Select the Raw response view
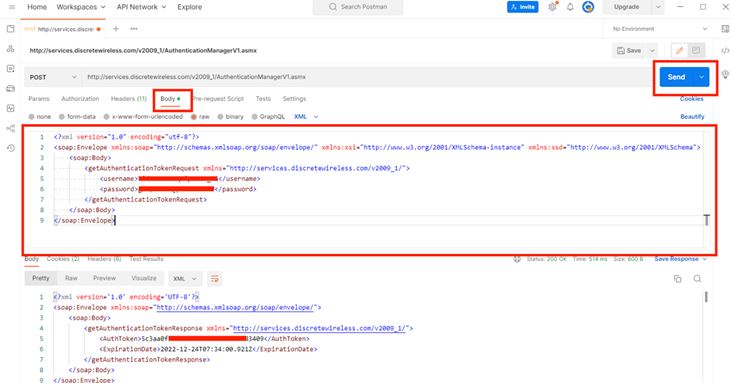Image resolution: width=731 pixels, height=383 pixels. (71, 278)
